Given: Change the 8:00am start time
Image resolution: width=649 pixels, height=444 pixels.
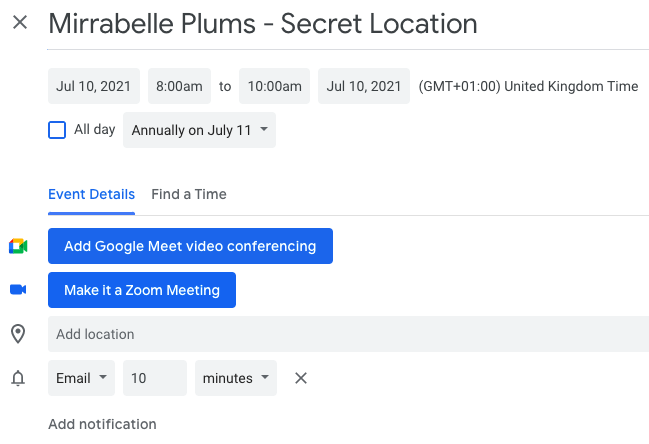Looking at the screenshot, I should tap(179, 86).
